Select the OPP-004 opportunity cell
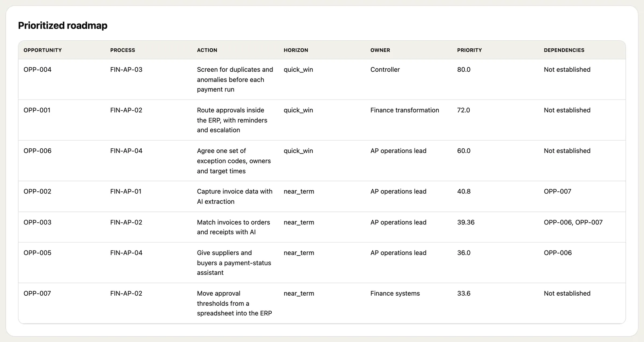The width and height of the screenshot is (644, 342). 37,70
